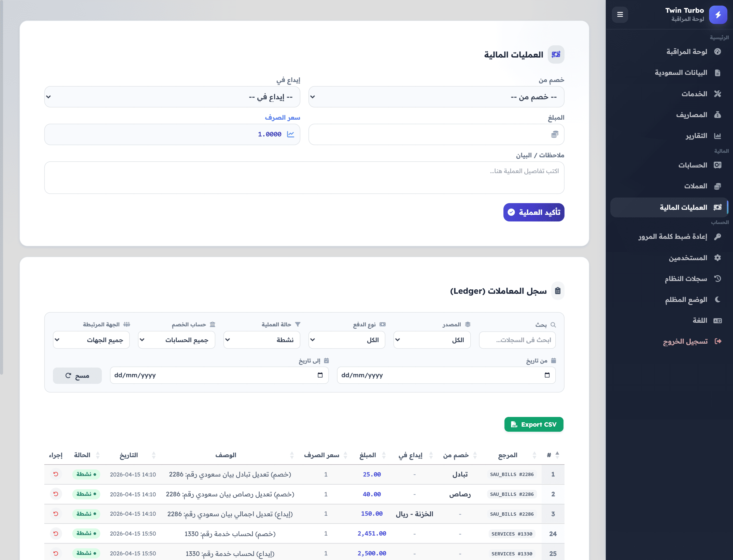The height and width of the screenshot is (560, 733).
Task: Sort table by التاريخ date column
Action: tap(133, 455)
